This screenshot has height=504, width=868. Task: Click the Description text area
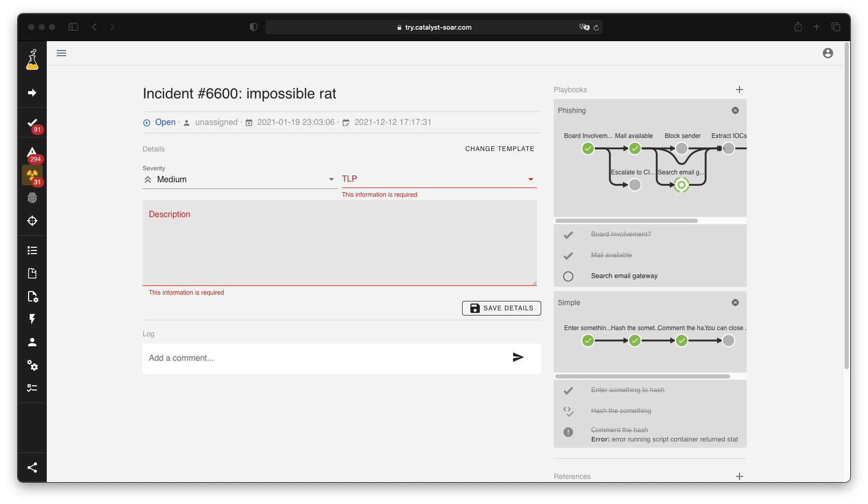(x=339, y=245)
